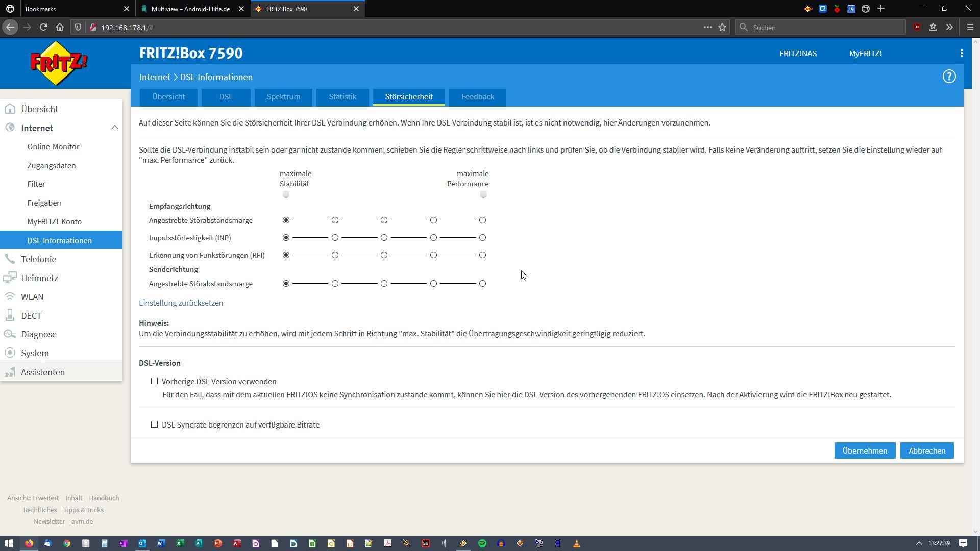The image size is (980, 551).
Task: Set INP slider to fourth step
Action: pos(433,238)
